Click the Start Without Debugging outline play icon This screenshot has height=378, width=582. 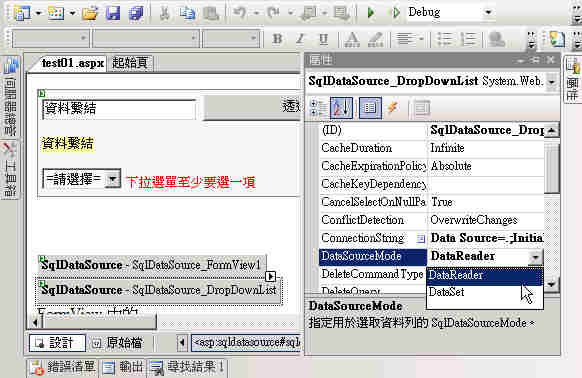point(396,13)
